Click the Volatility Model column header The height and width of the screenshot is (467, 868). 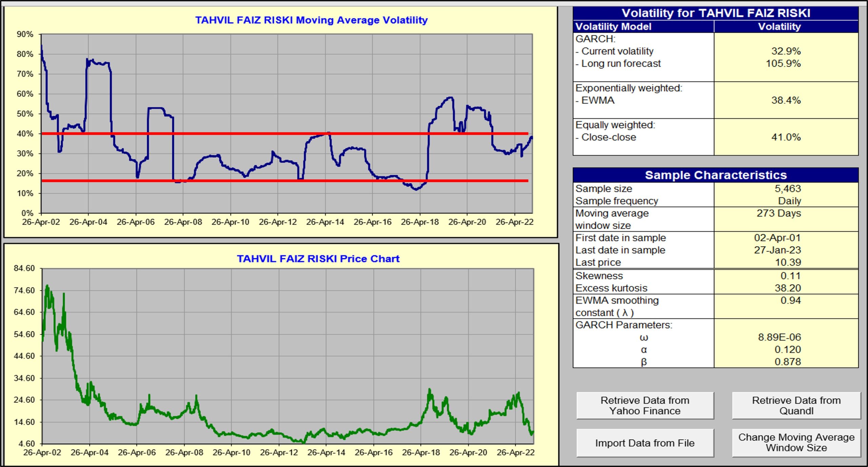(x=613, y=26)
